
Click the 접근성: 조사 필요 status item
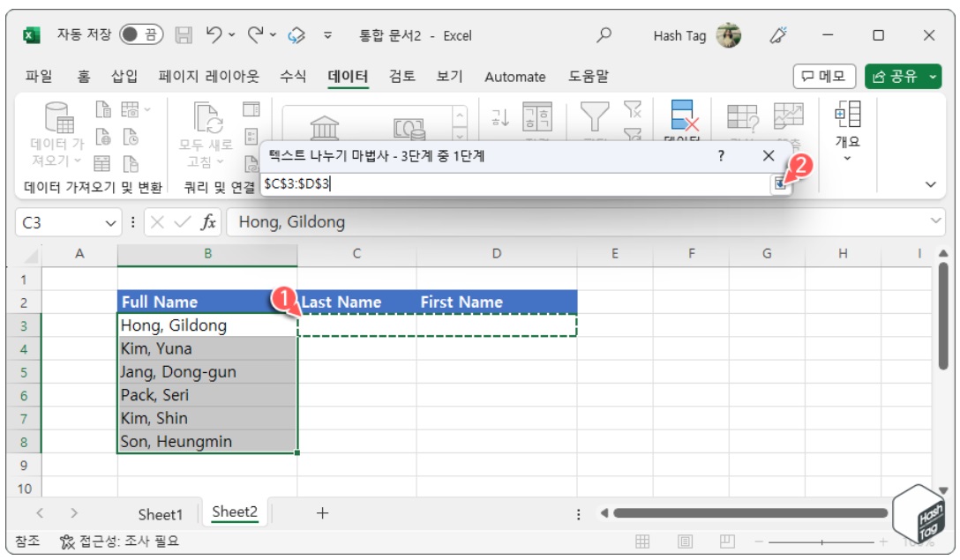(119, 541)
